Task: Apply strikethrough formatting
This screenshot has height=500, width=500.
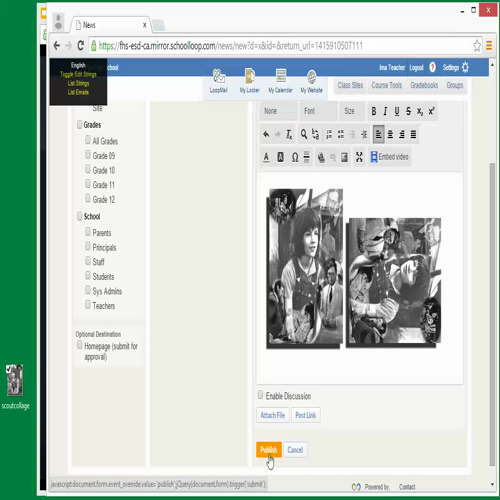Action: (x=408, y=111)
